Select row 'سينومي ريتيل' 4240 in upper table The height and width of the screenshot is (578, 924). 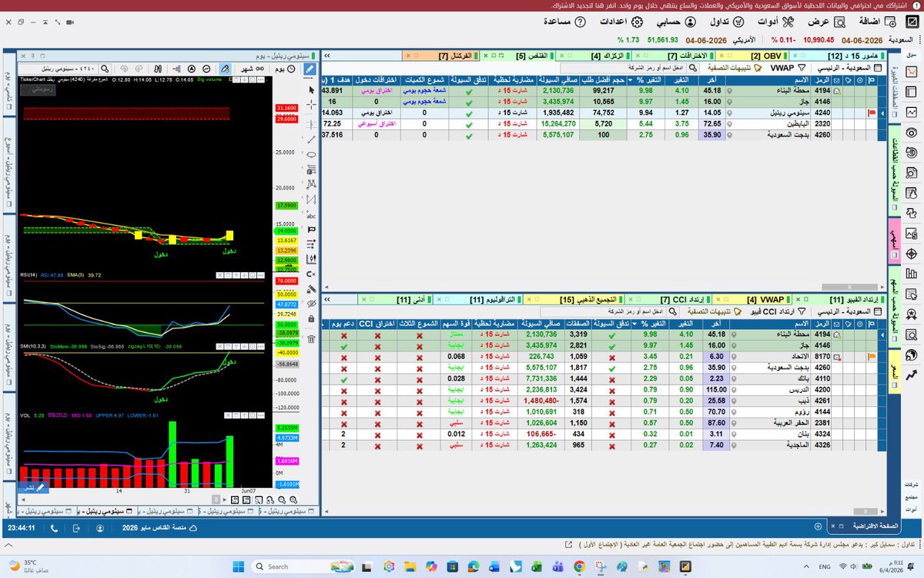(x=604, y=113)
